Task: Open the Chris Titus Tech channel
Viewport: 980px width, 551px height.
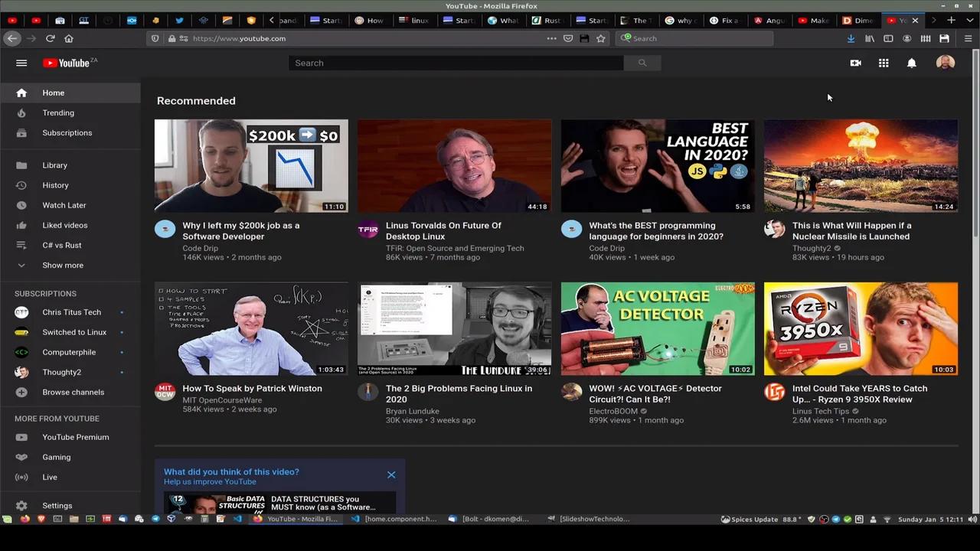Action: click(x=71, y=311)
